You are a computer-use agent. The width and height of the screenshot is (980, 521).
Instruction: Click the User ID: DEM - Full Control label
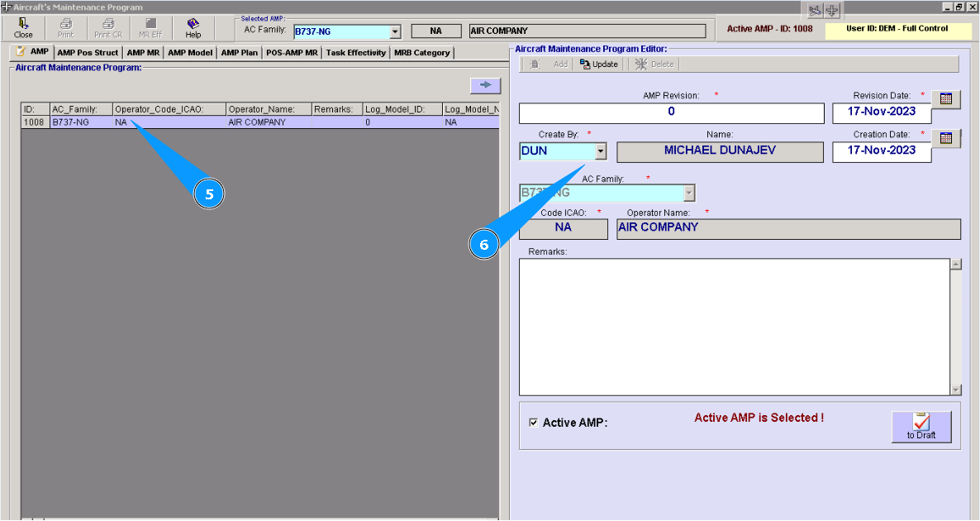[897, 29]
